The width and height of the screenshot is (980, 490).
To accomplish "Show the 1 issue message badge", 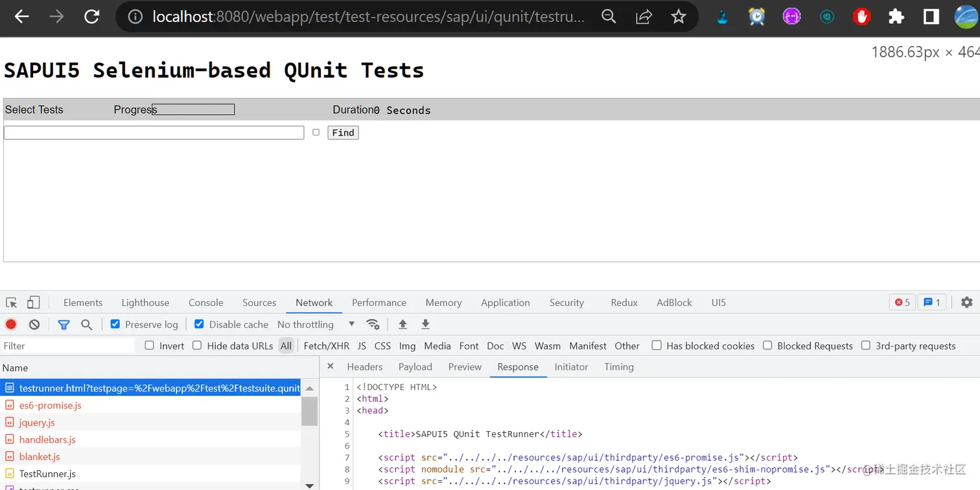I will 931,302.
